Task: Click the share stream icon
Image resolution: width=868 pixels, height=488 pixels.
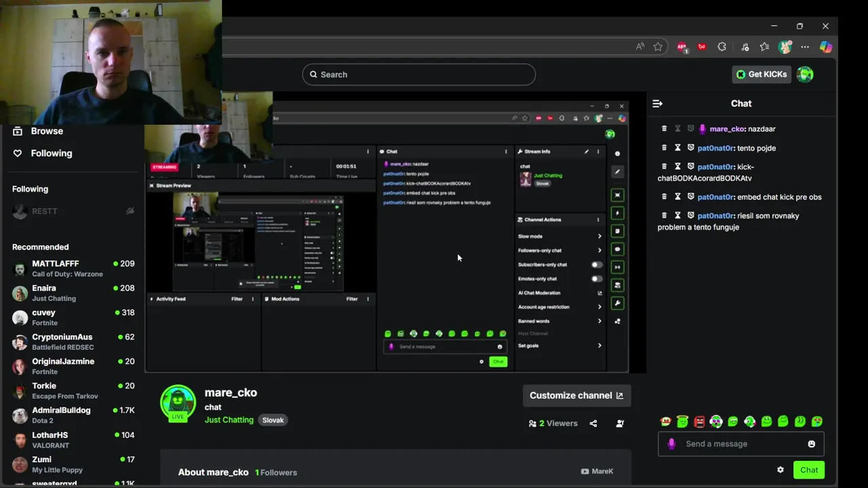Action: [x=593, y=424]
